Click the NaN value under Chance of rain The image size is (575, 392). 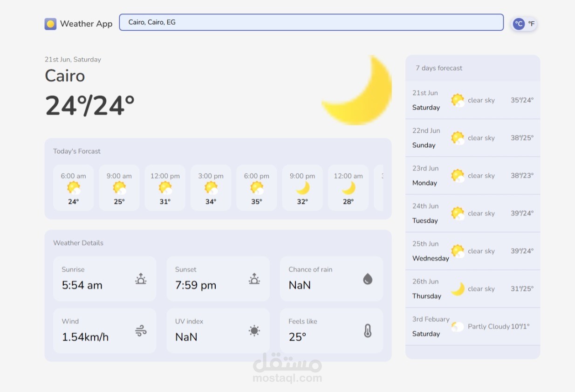click(x=300, y=285)
